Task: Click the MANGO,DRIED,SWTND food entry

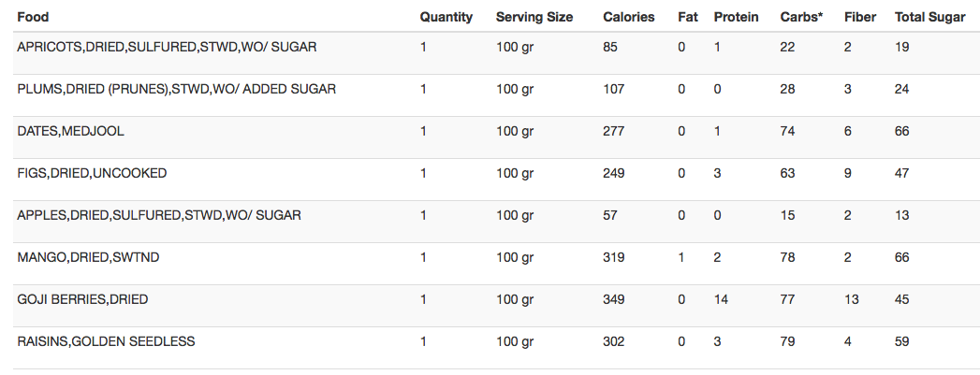Action: click(88, 258)
